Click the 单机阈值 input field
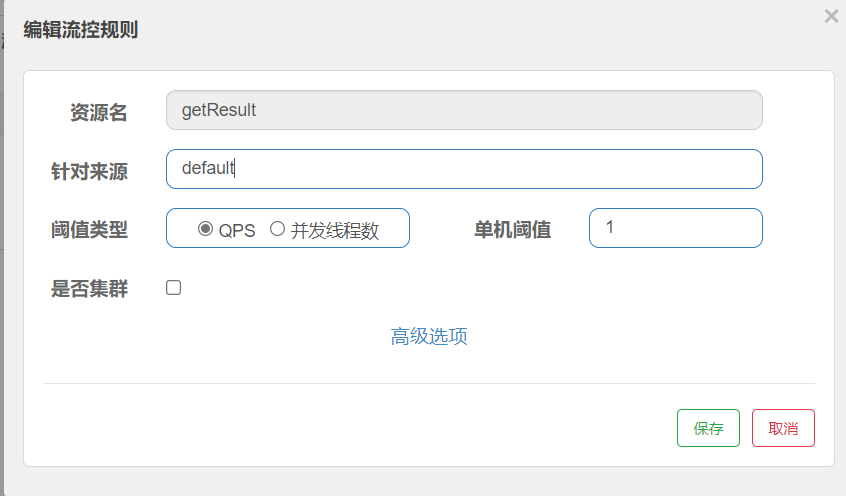 point(676,228)
